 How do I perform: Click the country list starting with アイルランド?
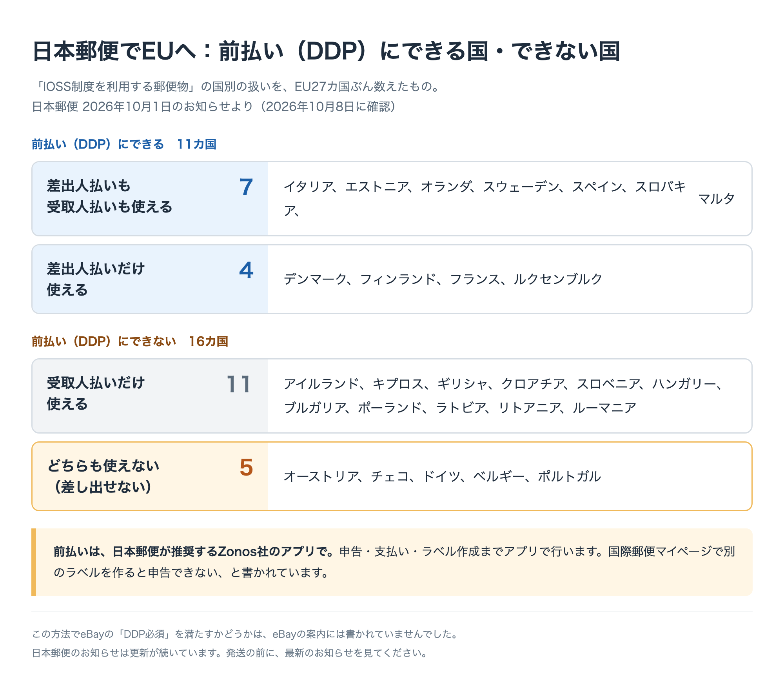pos(503,396)
